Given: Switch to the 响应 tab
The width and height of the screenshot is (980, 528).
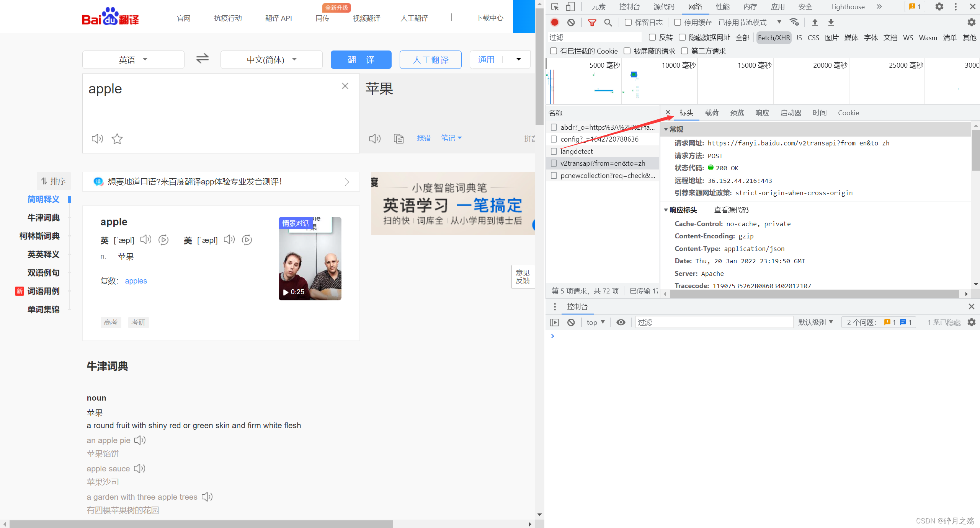Looking at the screenshot, I should pos(762,113).
